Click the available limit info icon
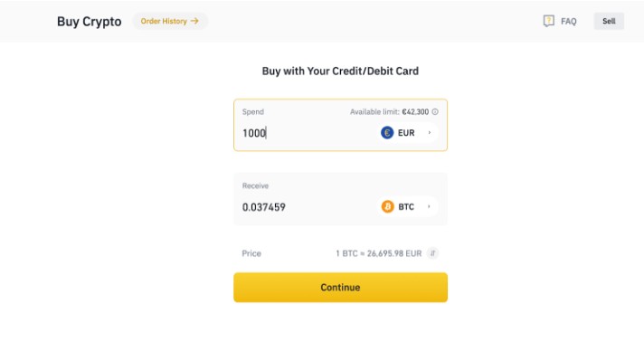The image size is (644, 342). coord(435,112)
